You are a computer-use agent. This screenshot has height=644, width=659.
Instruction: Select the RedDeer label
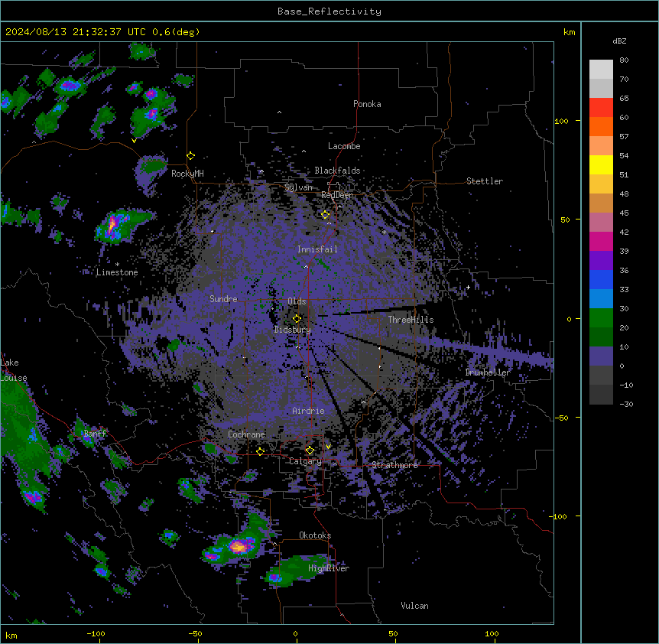click(x=336, y=195)
